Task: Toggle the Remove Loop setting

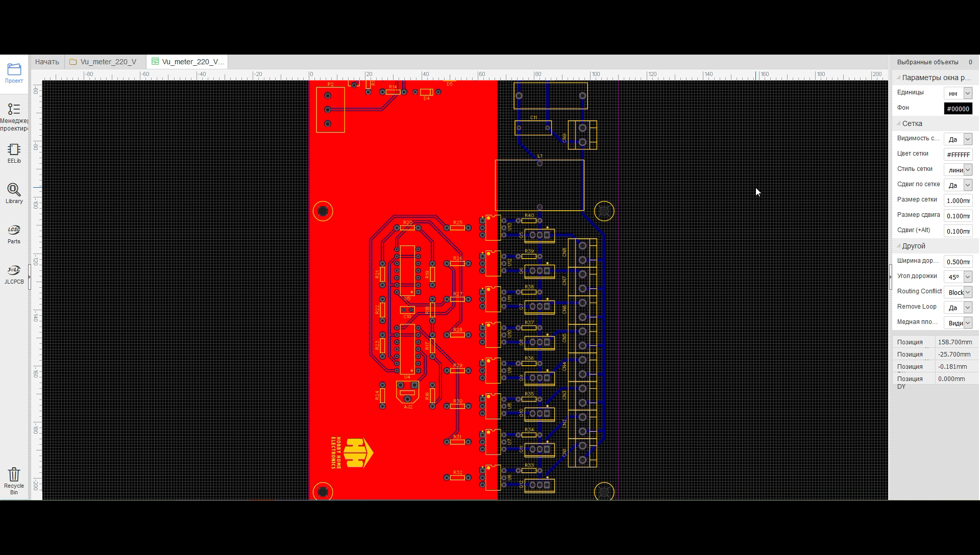Action: click(958, 308)
